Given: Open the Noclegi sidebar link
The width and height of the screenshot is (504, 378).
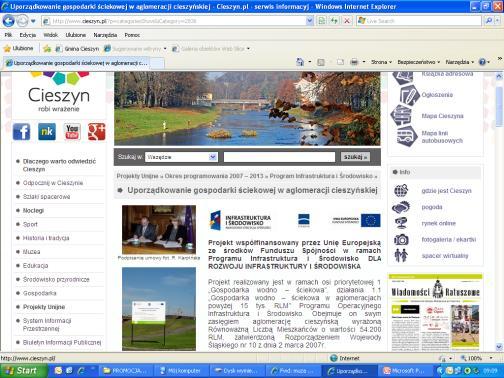Looking at the screenshot, I should tap(33, 211).
